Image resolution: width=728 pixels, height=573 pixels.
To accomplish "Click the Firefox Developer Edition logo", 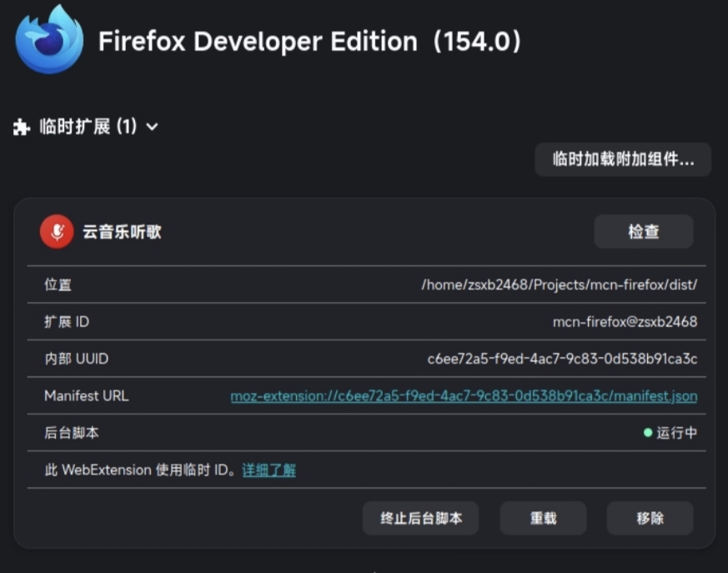I will 49,40.
